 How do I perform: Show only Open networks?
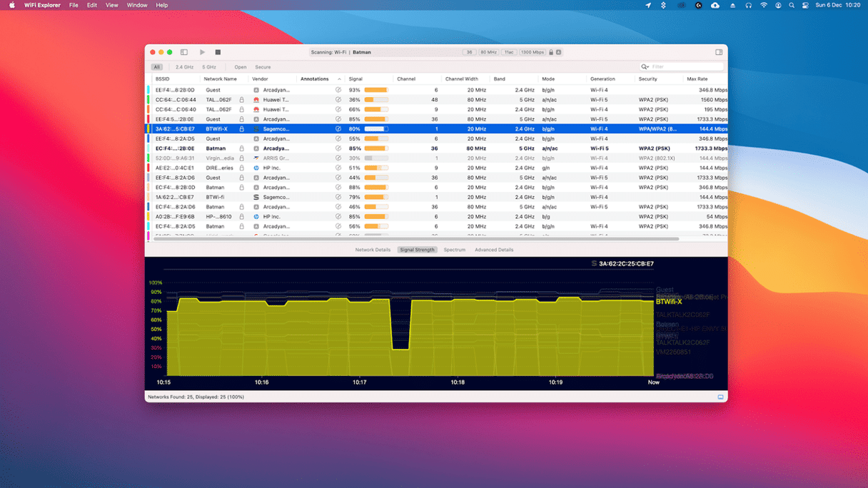(x=241, y=67)
